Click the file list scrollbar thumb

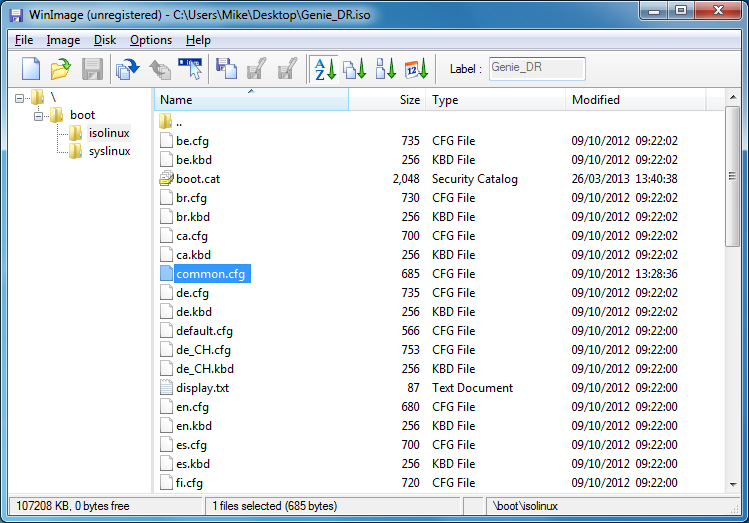pyautogui.click(x=732, y=176)
